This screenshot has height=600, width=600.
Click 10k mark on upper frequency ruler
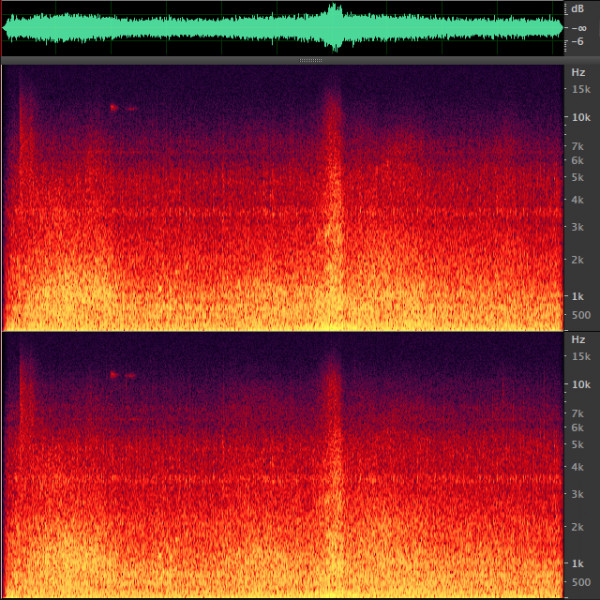point(580,117)
